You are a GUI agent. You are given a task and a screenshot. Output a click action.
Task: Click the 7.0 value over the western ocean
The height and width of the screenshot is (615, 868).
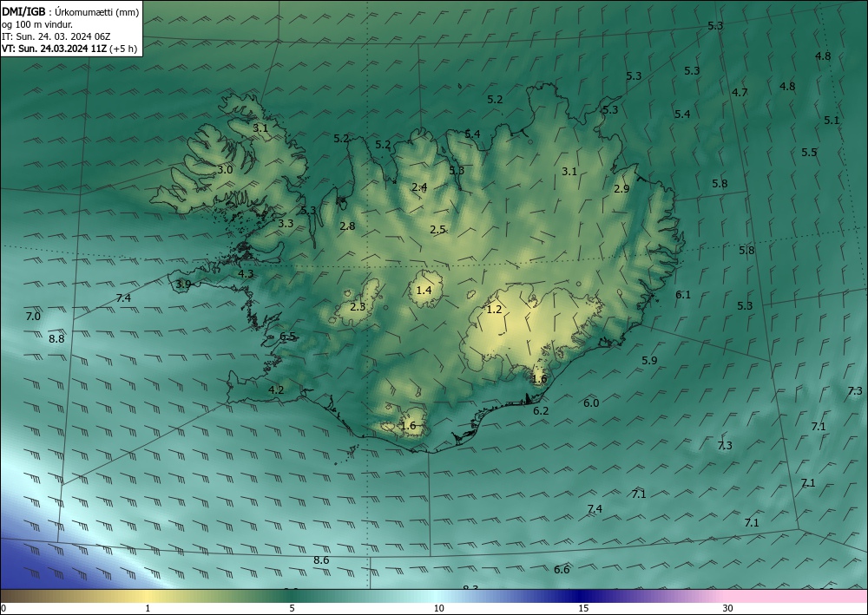(x=33, y=317)
